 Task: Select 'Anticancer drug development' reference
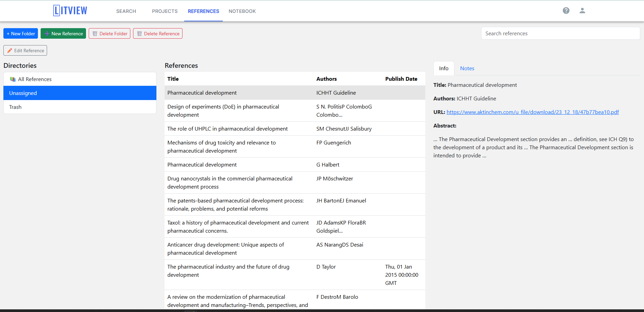click(295, 249)
